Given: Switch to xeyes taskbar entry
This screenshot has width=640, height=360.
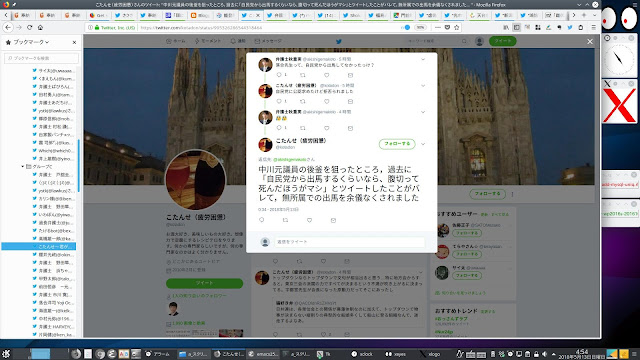Looking at the screenshot, I should pos(395,354).
